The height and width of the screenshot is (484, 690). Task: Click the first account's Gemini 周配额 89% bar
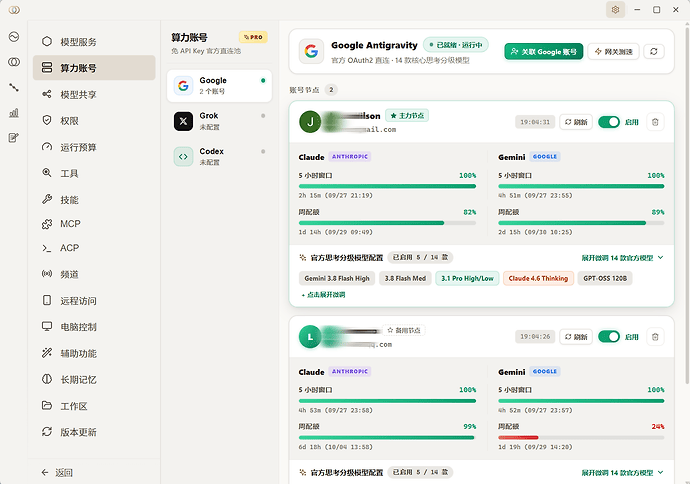click(x=581, y=223)
